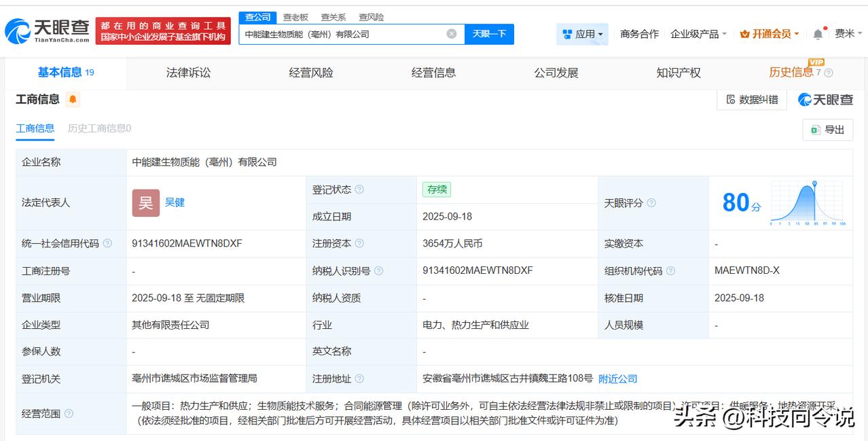Click the 导出 export button

(x=827, y=130)
